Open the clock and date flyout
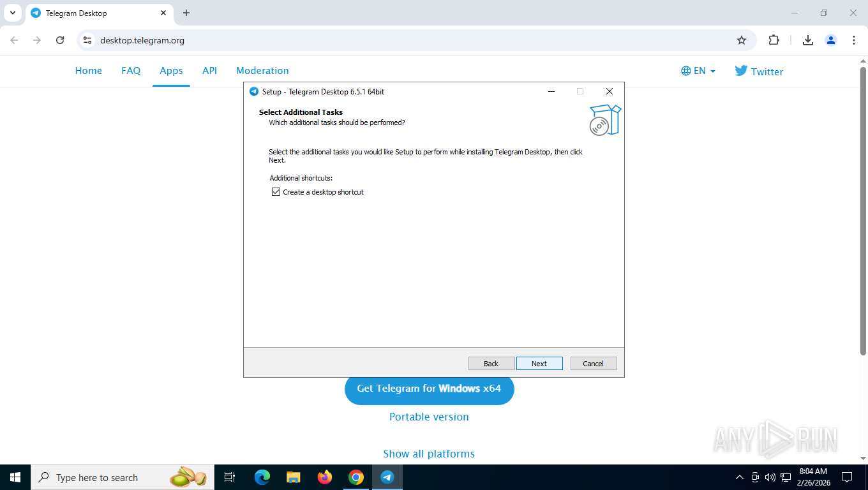868x490 pixels. [813, 477]
